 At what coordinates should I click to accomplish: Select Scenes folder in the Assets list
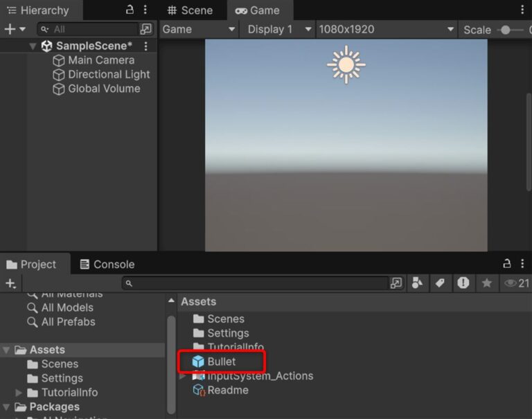pos(226,319)
